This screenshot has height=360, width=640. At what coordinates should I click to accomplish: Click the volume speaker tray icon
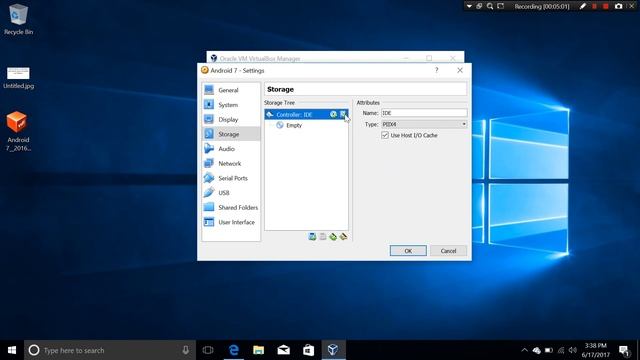[x=573, y=350]
